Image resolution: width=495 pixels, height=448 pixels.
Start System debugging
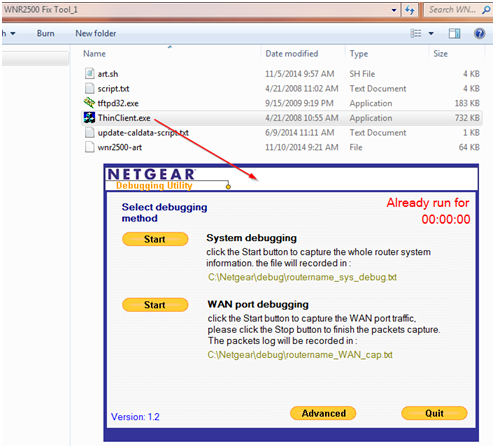pos(155,239)
